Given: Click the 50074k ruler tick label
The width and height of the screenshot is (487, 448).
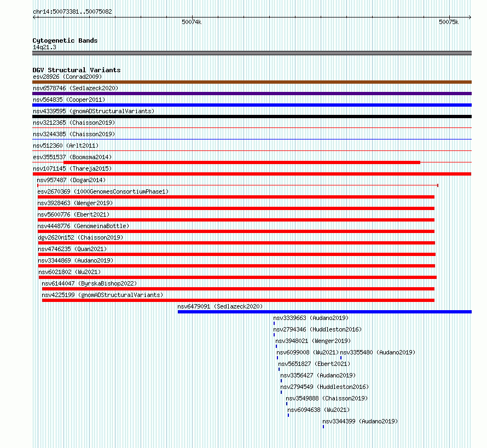Looking at the screenshot, I should pyautogui.click(x=192, y=22).
